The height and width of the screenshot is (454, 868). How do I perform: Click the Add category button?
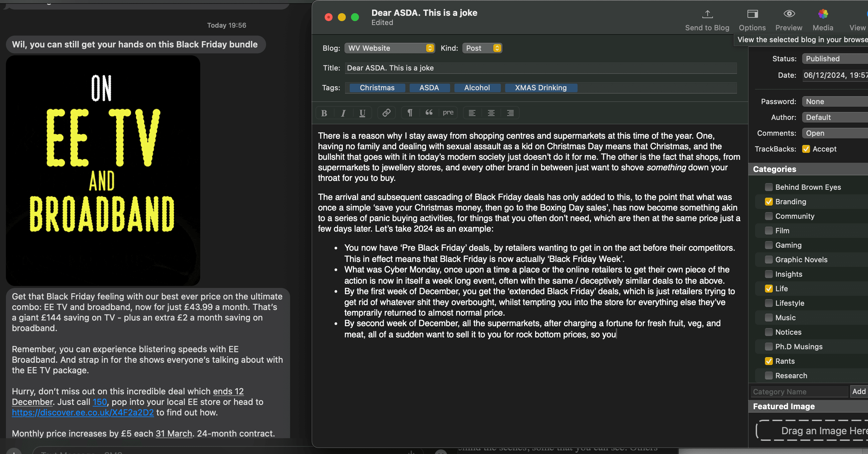pyautogui.click(x=858, y=391)
